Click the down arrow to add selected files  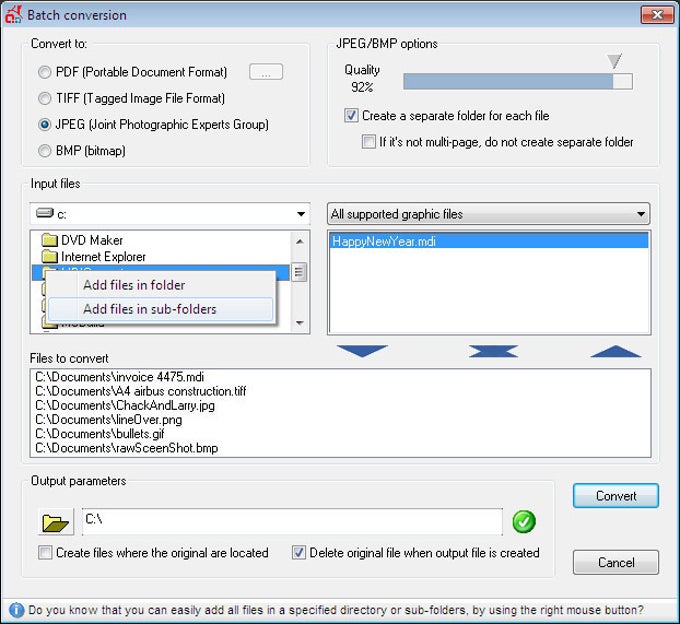coord(362,351)
